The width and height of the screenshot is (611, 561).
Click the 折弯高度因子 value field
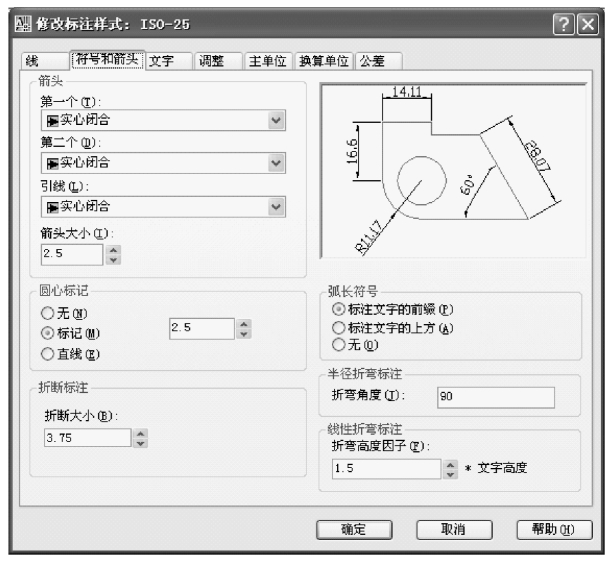(x=387, y=469)
